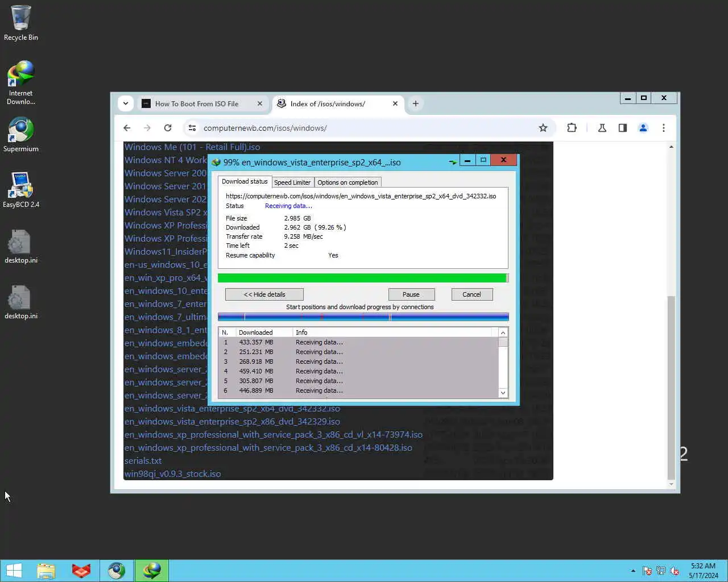Switch to Internet Download Manager taskbar button
Screen dimensions: 728x582
[152, 571]
